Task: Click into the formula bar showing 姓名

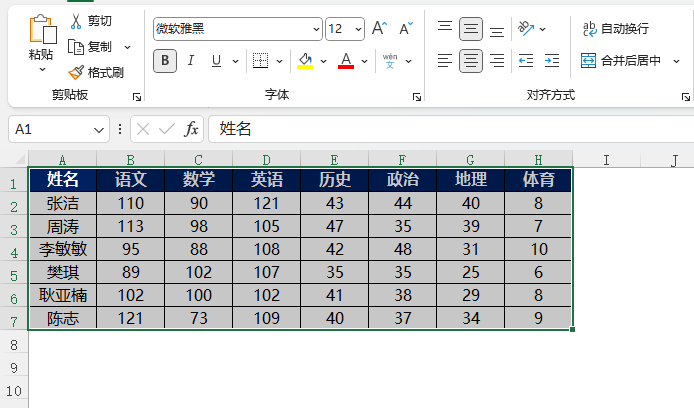Action: [x=451, y=129]
